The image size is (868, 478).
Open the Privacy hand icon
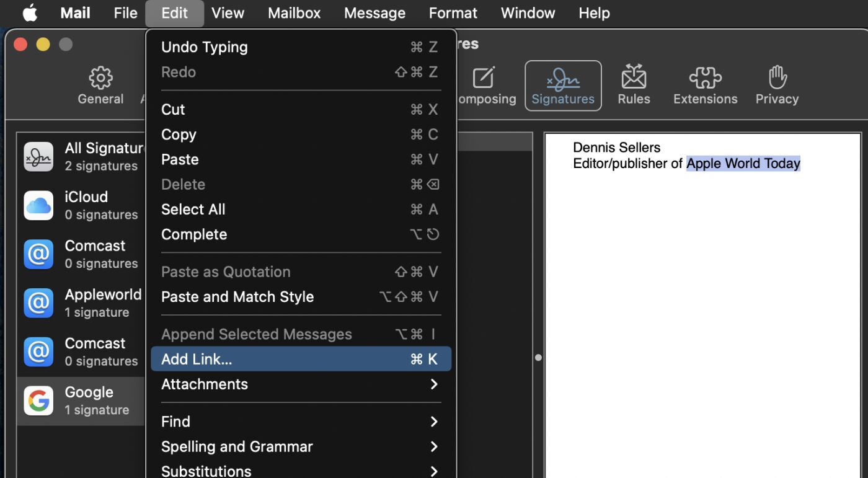pos(777,77)
